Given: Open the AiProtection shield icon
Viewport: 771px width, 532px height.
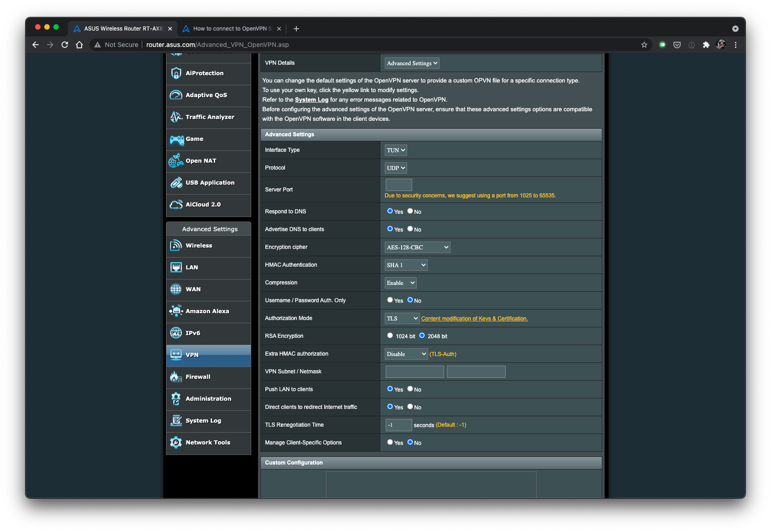Looking at the screenshot, I should [176, 73].
